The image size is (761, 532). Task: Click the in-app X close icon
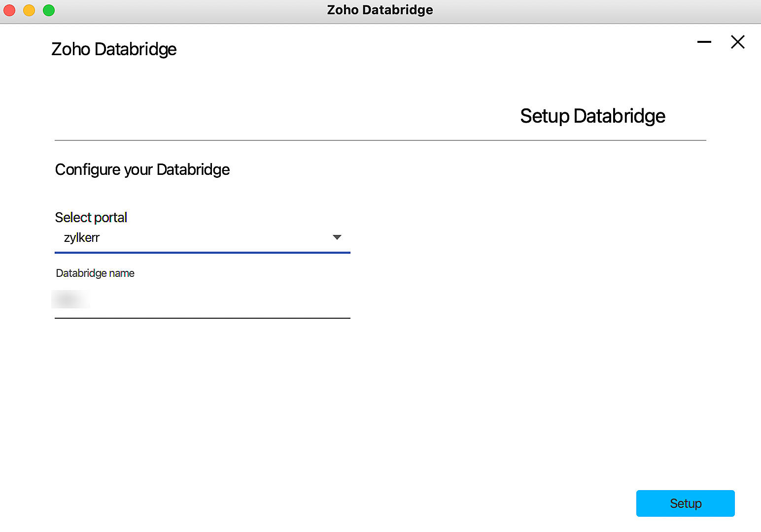[738, 42]
